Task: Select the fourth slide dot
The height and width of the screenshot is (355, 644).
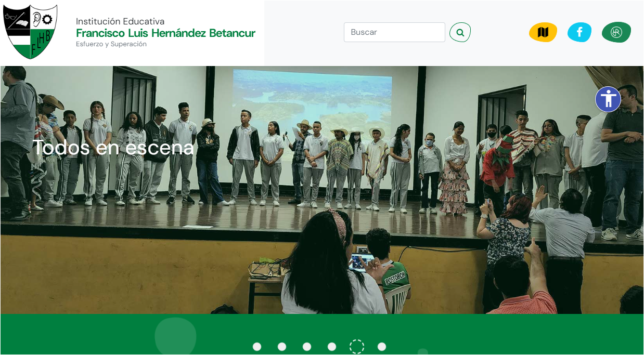Action: pyautogui.click(x=332, y=347)
